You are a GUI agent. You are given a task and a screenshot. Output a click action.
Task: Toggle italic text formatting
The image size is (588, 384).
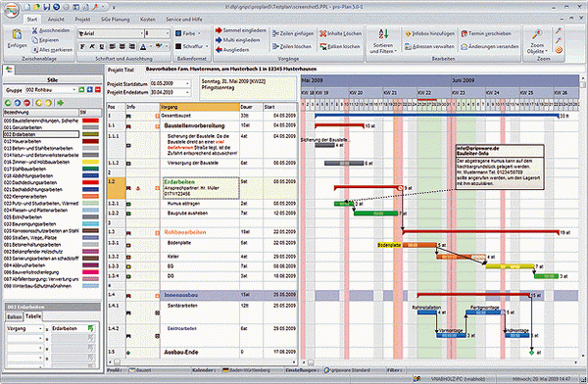pyautogui.click(x=92, y=46)
